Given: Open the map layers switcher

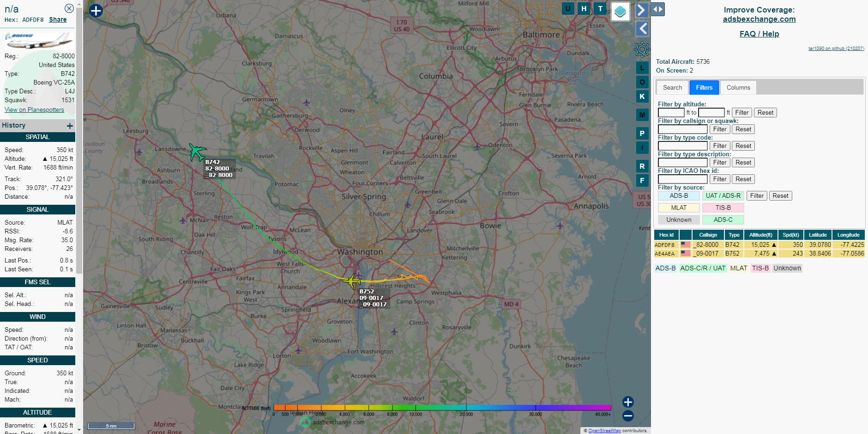Looking at the screenshot, I should [x=621, y=11].
